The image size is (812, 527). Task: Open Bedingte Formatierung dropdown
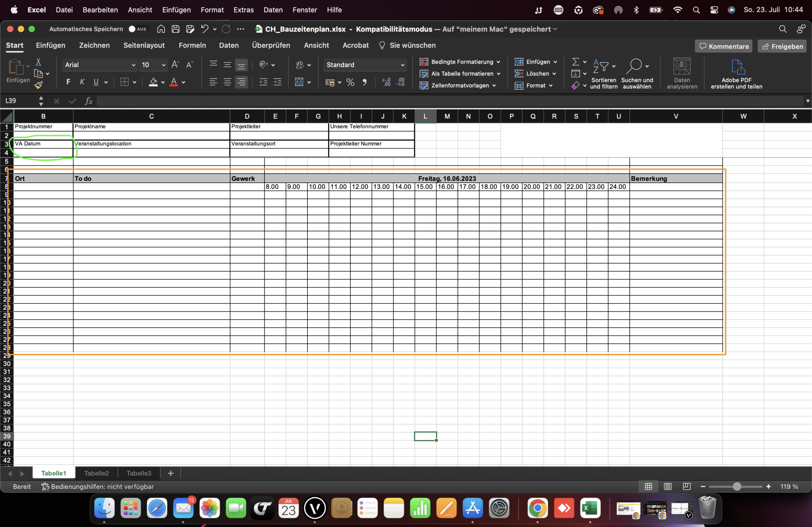point(460,62)
